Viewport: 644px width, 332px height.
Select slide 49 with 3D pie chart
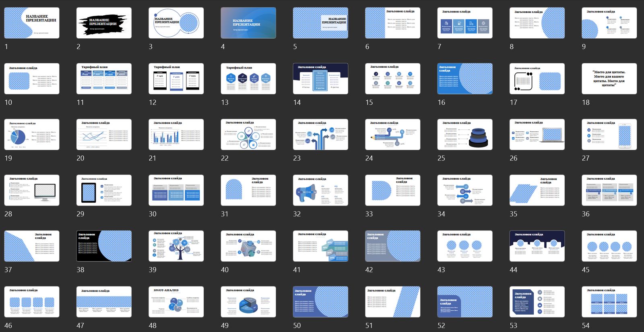[x=248, y=302]
